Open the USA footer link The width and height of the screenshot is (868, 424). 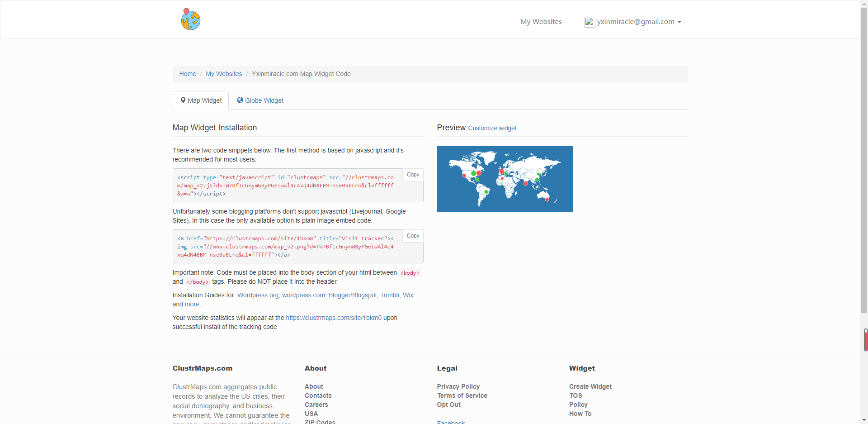point(311,414)
